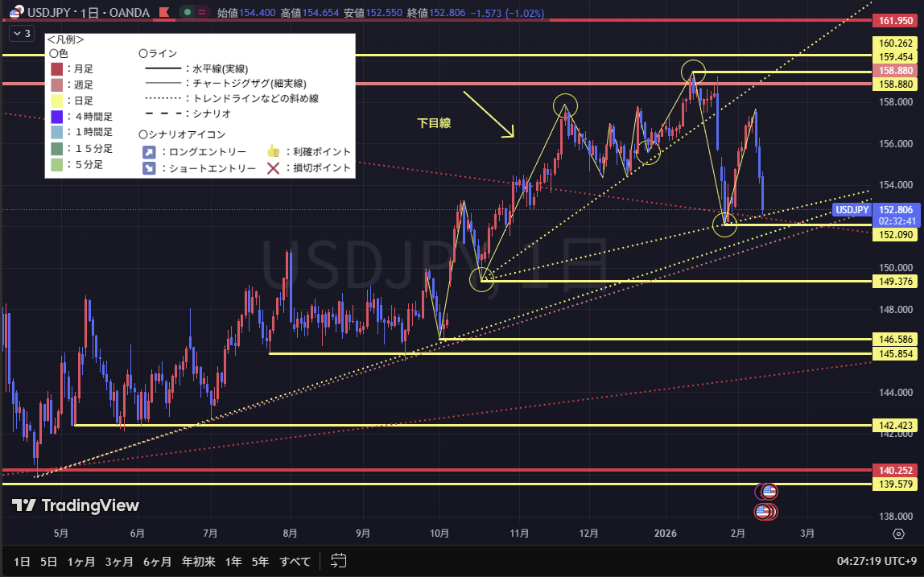Click the yellow 日足 color swatch in legend

point(56,101)
